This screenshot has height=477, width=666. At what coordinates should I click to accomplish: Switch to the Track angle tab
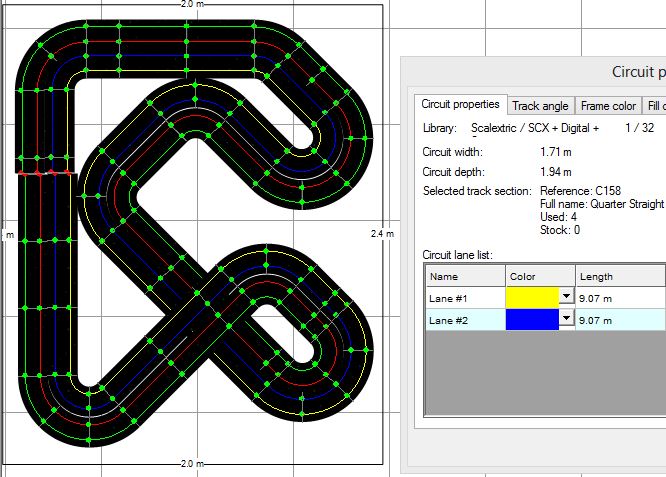(x=540, y=106)
